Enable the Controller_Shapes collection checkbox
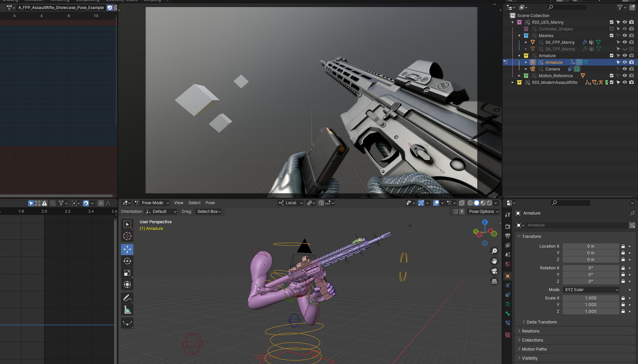This screenshot has width=638, height=364. (612, 29)
